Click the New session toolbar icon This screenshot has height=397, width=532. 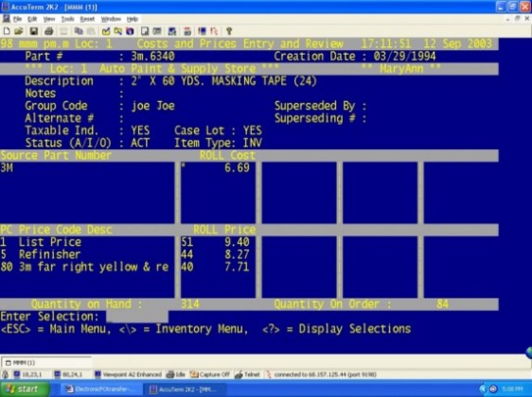click(x=7, y=31)
